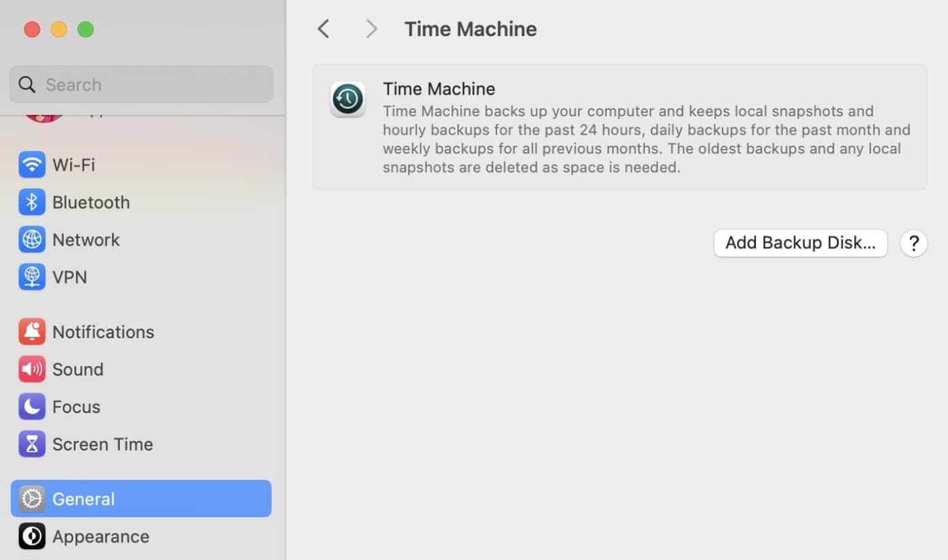Image resolution: width=948 pixels, height=560 pixels.
Task: Click the Search field
Action: 140,84
